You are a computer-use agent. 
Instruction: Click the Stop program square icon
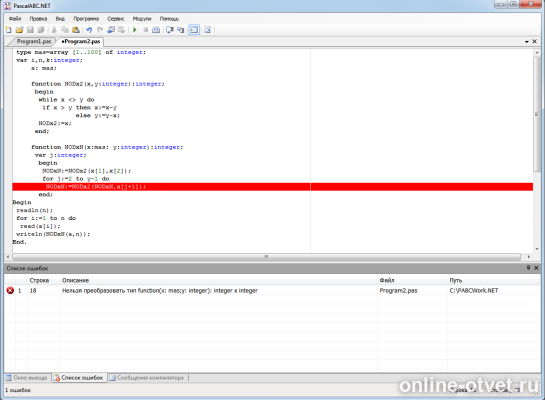click(x=146, y=30)
